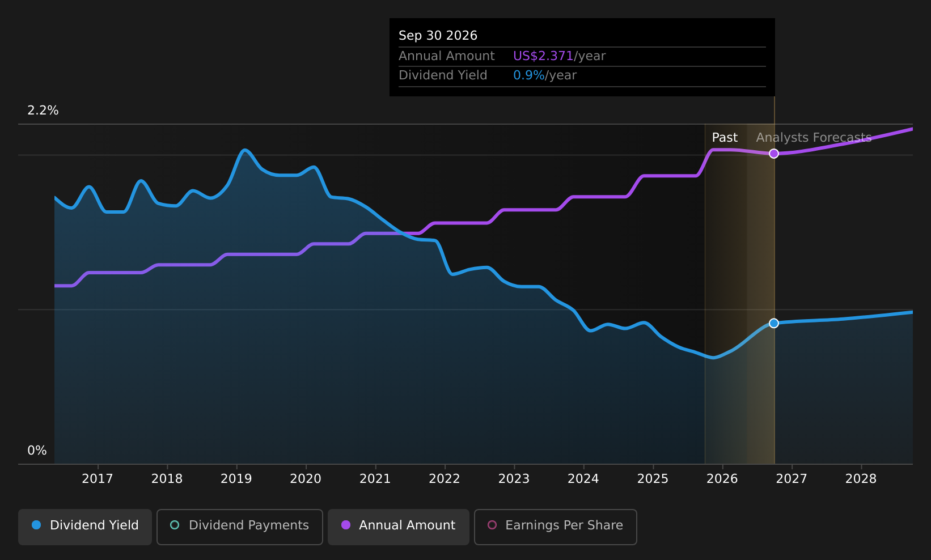Screen dimensions: 931x560
Task: Click the 2019 x-axis label
Action: point(236,479)
